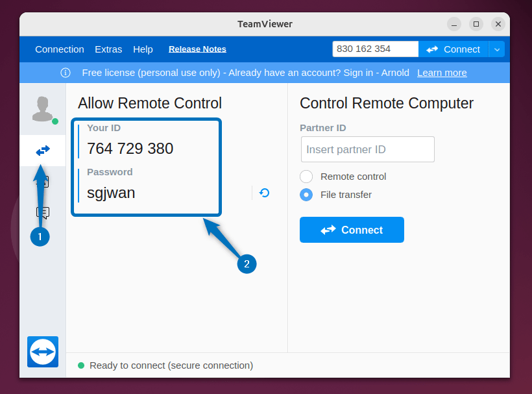The width and height of the screenshot is (532, 394).
Task: Click the green connection status dot
Action: (80, 365)
